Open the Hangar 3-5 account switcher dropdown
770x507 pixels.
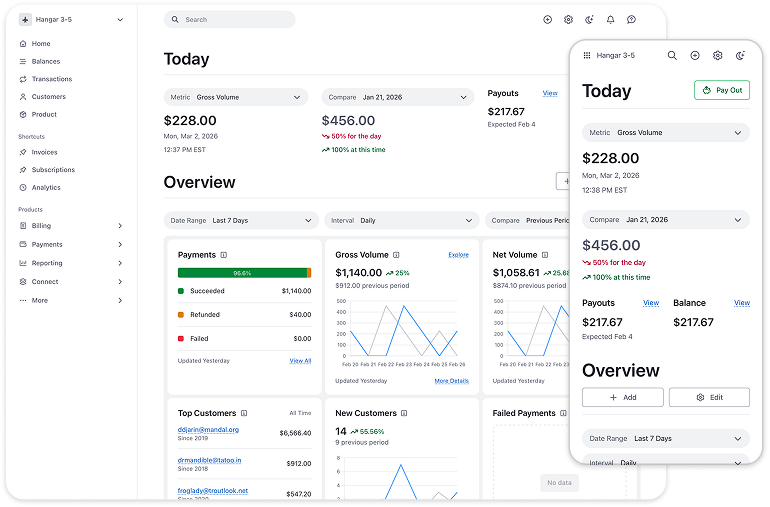(x=120, y=20)
